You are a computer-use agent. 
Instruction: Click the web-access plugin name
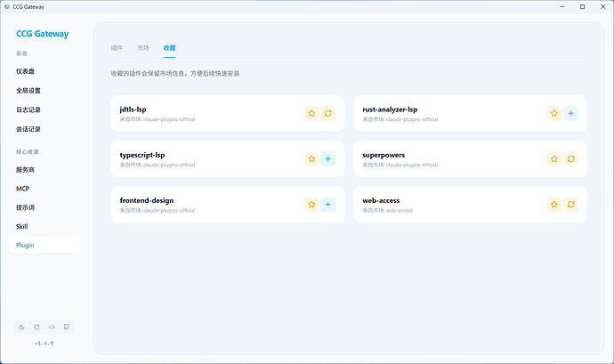pyautogui.click(x=381, y=200)
